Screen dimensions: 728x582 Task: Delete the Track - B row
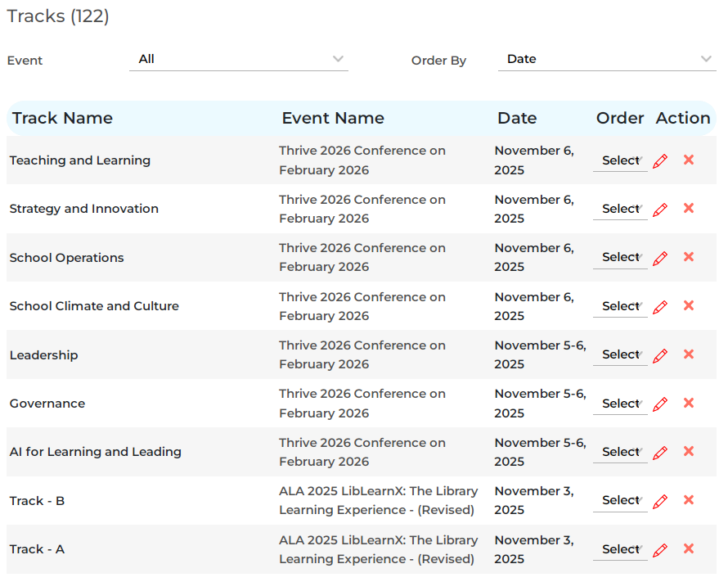click(689, 500)
